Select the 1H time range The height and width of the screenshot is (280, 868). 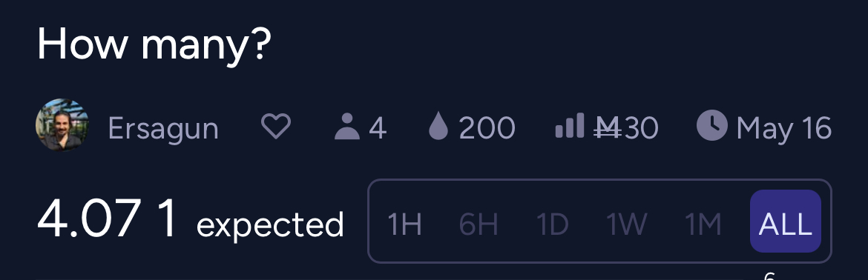(404, 224)
